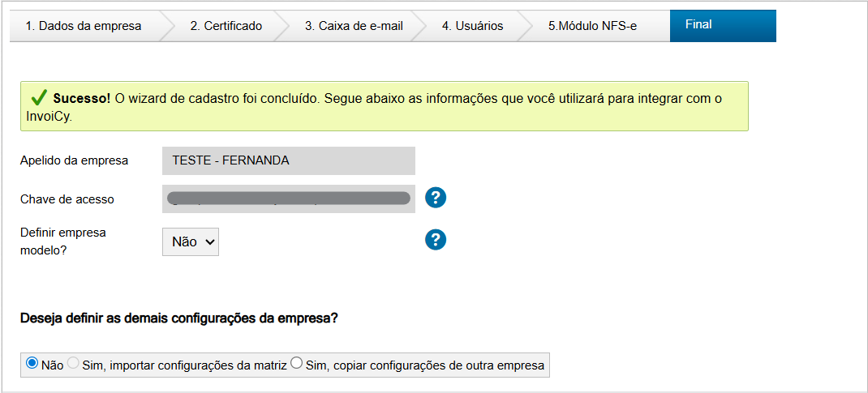Select the Final wizard step
The width and height of the screenshot is (868, 393).
698,25
